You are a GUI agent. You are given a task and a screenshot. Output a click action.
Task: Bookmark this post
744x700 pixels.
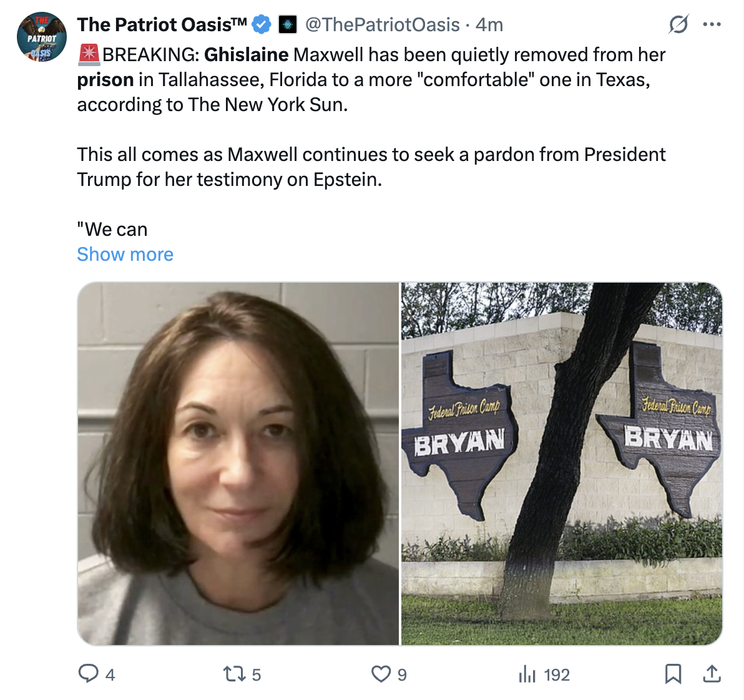coord(673,674)
